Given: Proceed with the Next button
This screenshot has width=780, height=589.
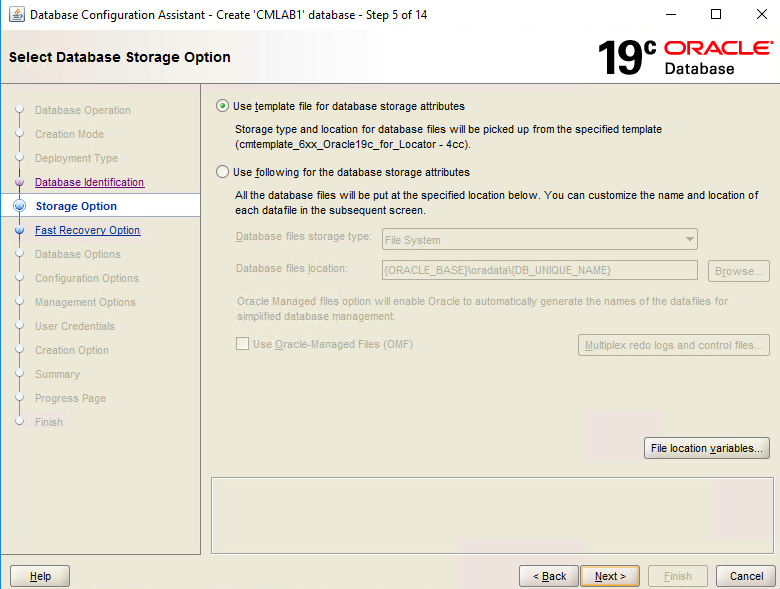Looking at the screenshot, I should (x=610, y=576).
